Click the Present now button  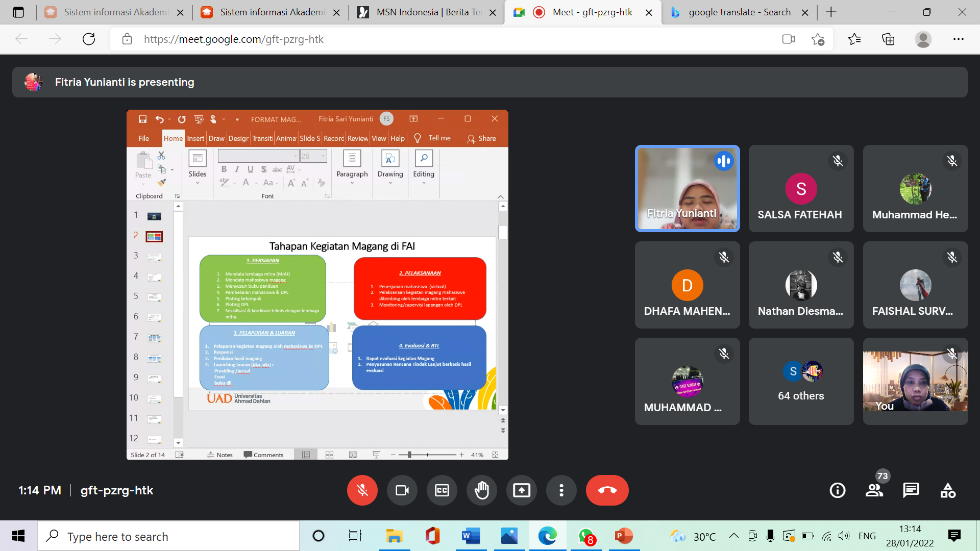pyautogui.click(x=521, y=490)
